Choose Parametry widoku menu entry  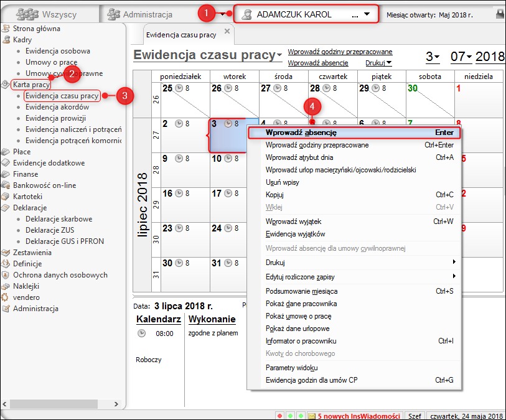[354, 368]
